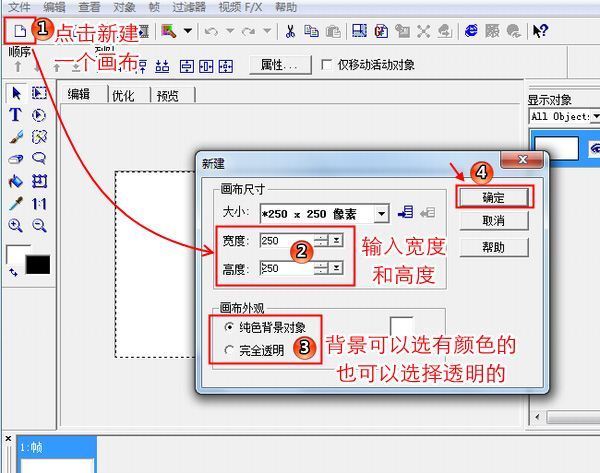Select the rectangle selection tool

point(39,93)
